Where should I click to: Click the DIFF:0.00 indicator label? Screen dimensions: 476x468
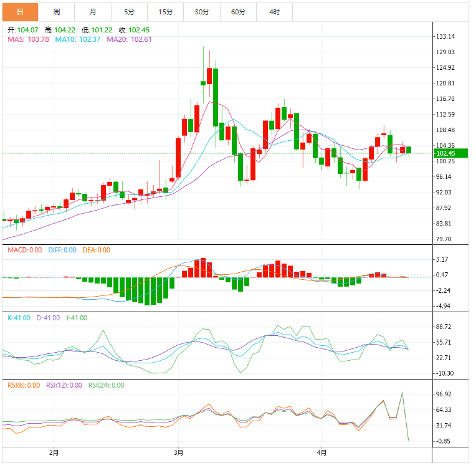[62, 251]
